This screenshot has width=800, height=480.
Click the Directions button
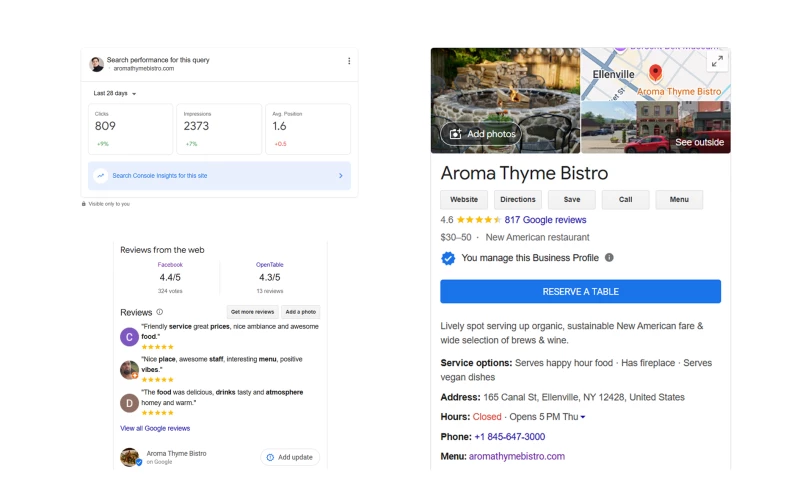point(518,199)
